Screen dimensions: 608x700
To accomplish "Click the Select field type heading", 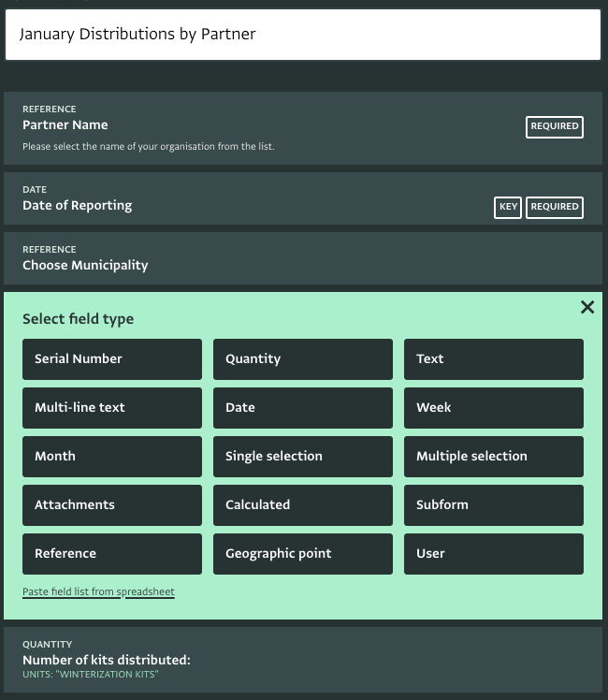I will point(78,319).
